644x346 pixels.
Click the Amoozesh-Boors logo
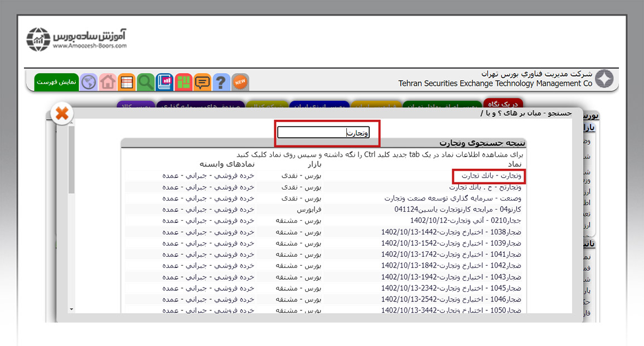point(76,39)
